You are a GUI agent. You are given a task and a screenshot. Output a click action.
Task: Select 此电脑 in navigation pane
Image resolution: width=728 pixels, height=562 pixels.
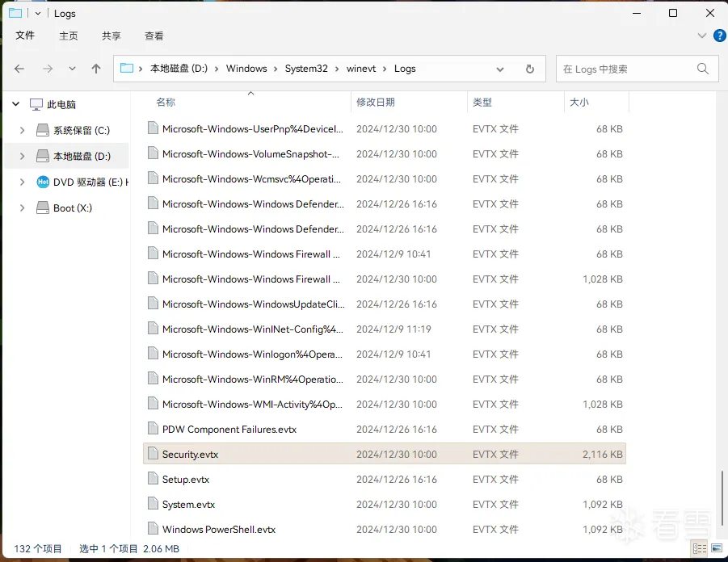tap(61, 104)
